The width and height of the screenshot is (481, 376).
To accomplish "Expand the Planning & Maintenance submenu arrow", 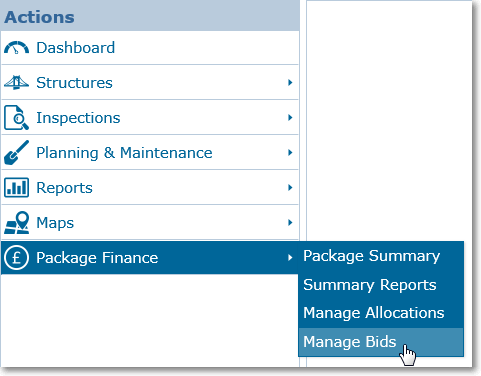I will click(x=290, y=153).
